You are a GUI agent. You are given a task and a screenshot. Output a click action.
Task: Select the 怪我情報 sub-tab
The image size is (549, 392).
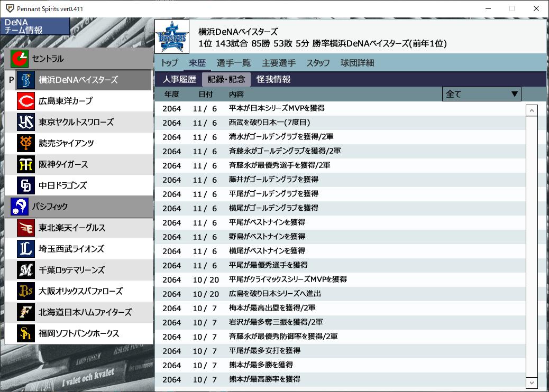click(273, 79)
